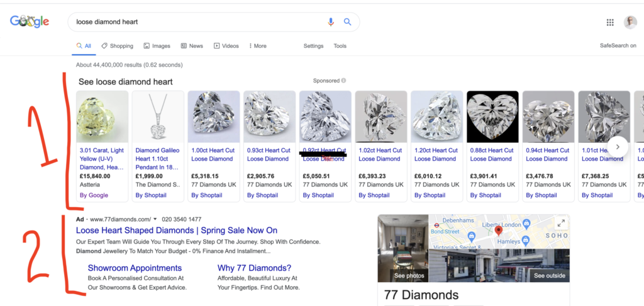Click the £3,476.78 price

coord(540,176)
